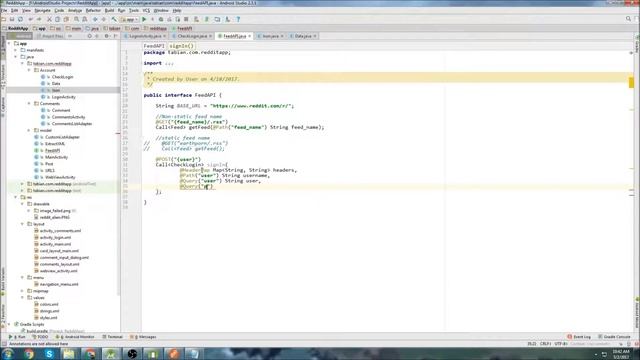Open CheckLogin class in project tree
This screenshot has height=360, width=640.
[62, 77]
